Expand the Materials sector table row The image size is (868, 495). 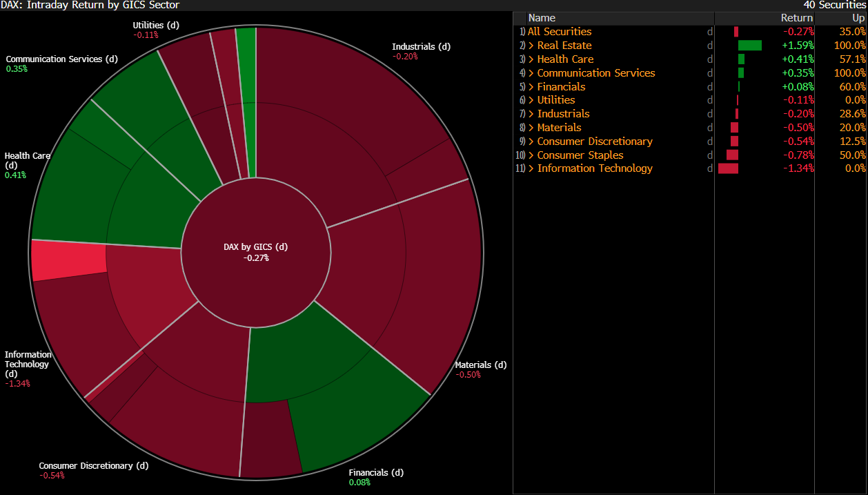(531, 128)
